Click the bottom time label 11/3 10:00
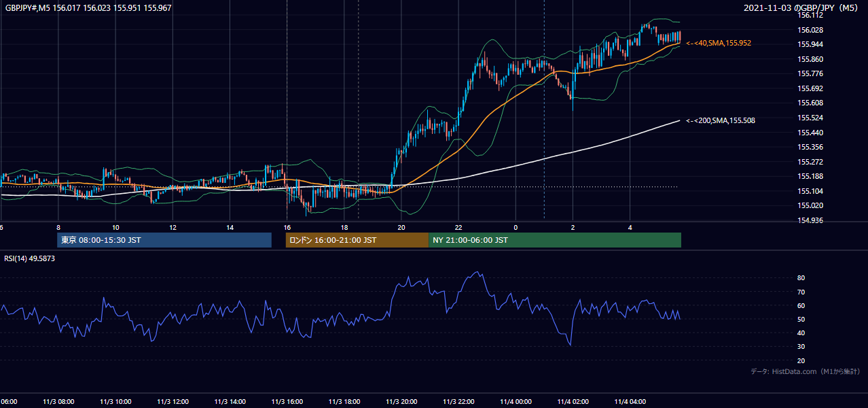Screen dimensions: 868x408 tap(115, 401)
